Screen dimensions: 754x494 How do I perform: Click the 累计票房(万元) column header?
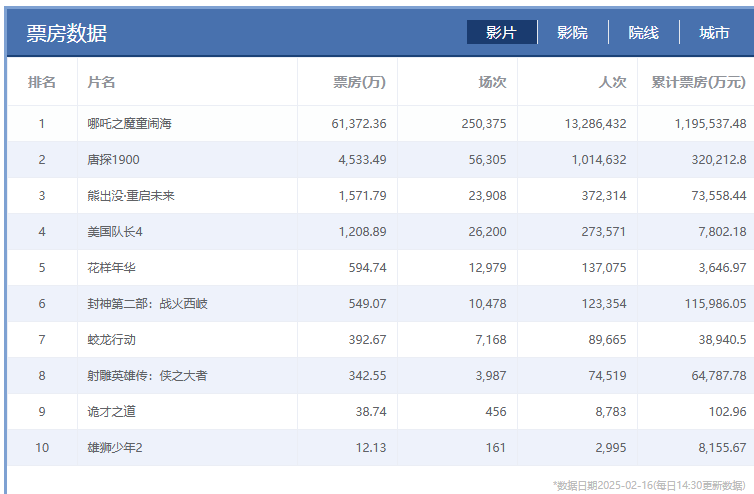pos(698,82)
